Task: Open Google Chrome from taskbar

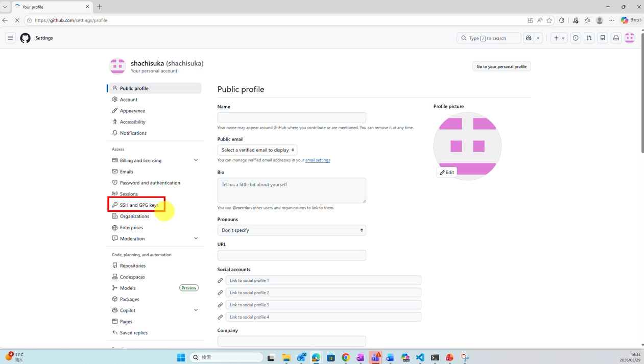Action: click(x=346, y=357)
